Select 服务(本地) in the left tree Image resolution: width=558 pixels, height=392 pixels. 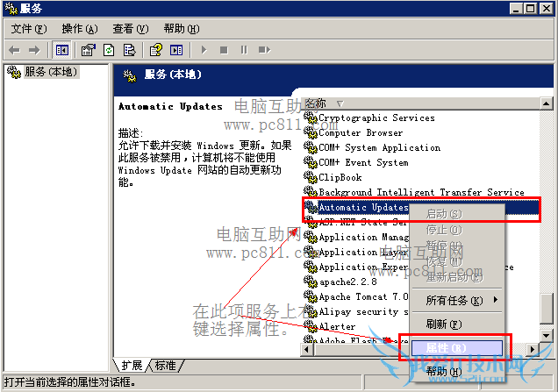tap(51, 72)
